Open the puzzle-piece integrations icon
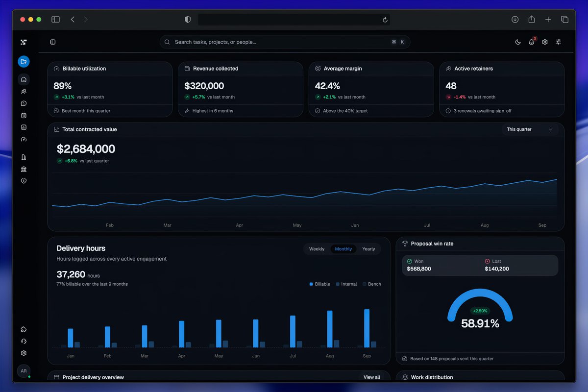 (x=24, y=329)
